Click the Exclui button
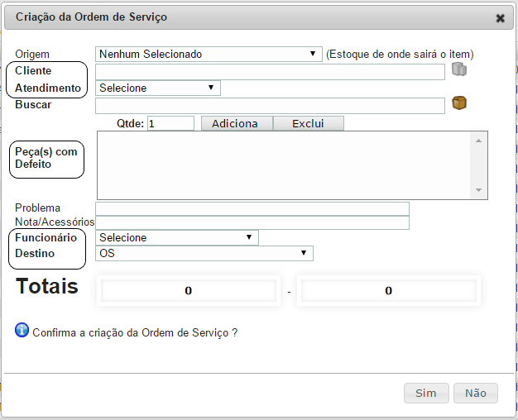 (x=309, y=123)
